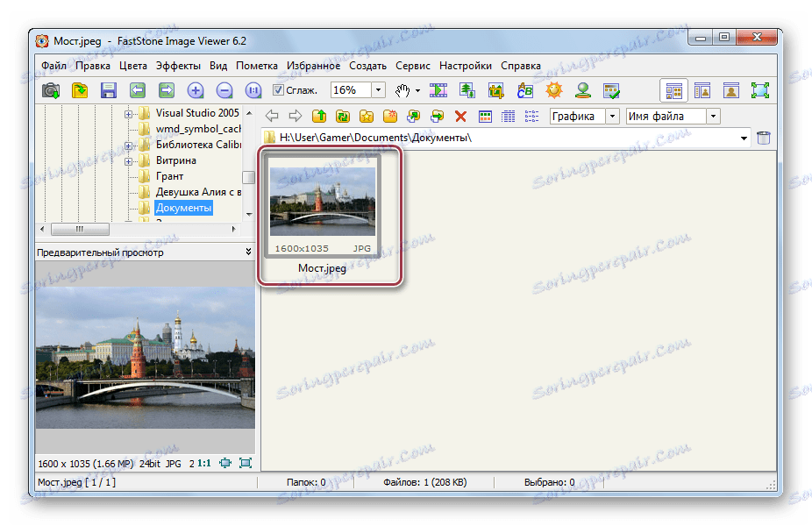Screen dimensions: 812x526
Task: Select the Документы folder in tree
Action: pos(183,208)
